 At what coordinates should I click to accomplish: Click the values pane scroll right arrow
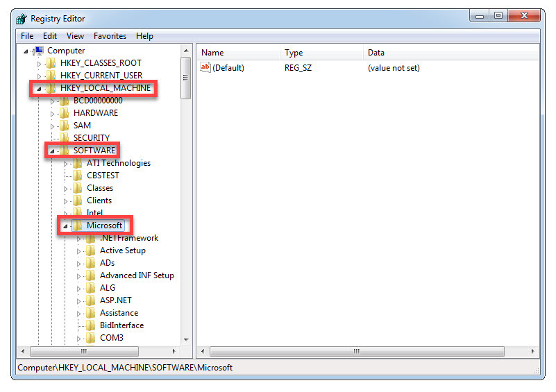[532, 351]
